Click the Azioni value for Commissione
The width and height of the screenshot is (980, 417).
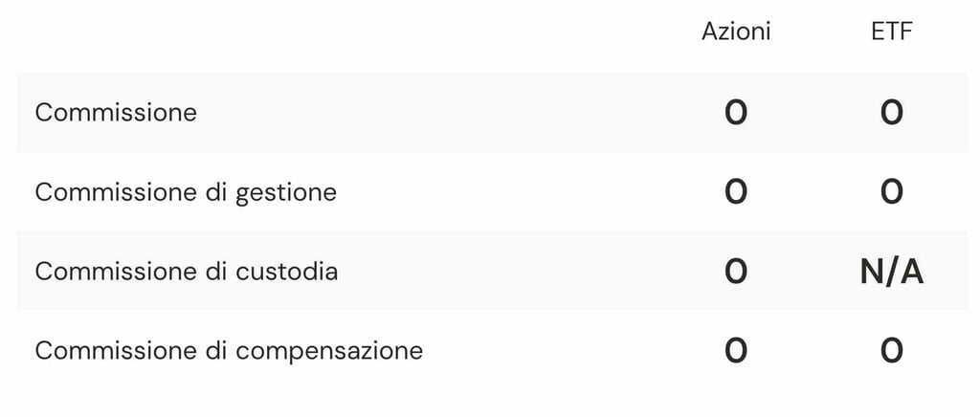pos(736,113)
